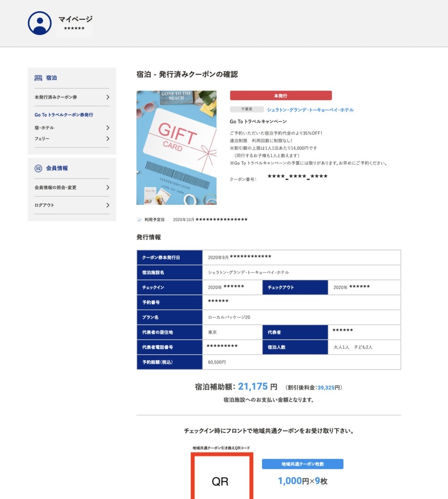The height and width of the screenshot is (499, 448).
Task: Click the bed icon beside 宿泊
Action: click(38, 78)
